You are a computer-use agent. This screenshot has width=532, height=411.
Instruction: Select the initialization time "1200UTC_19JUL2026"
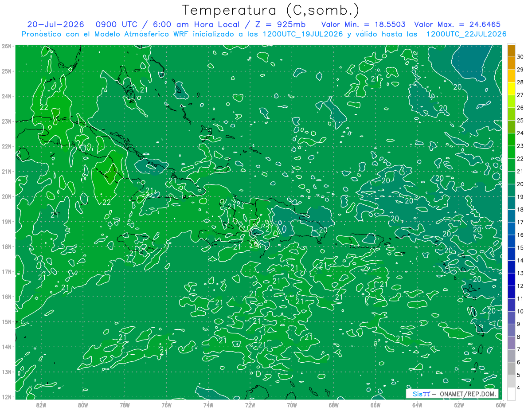[303, 34]
